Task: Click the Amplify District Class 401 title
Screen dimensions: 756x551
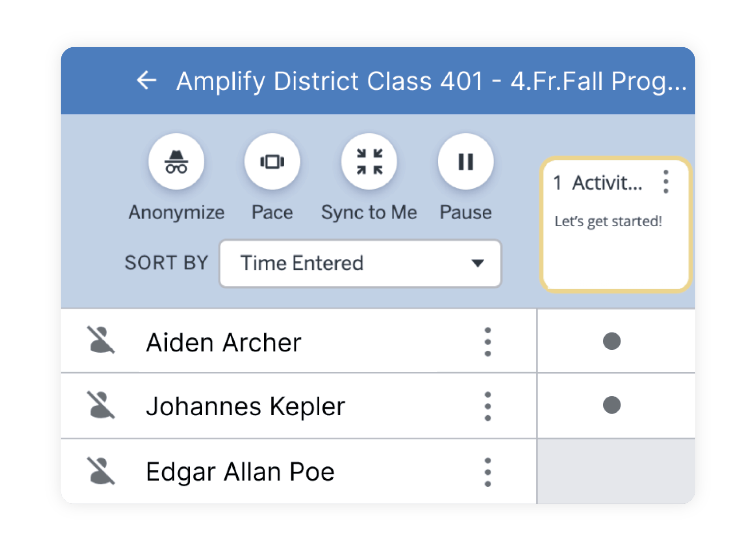Action: click(431, 81)
